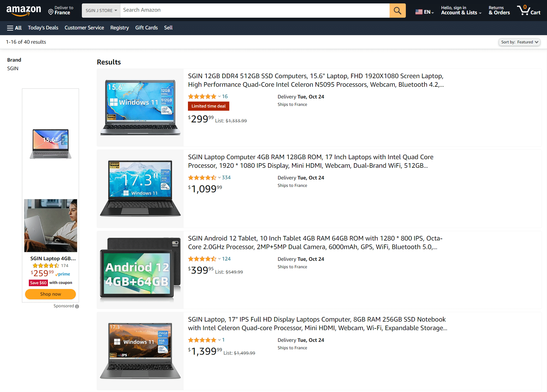The image size is (547, 392).
Task: Expand rating chevron next to 334 reviews
Action: coord(219,177)
